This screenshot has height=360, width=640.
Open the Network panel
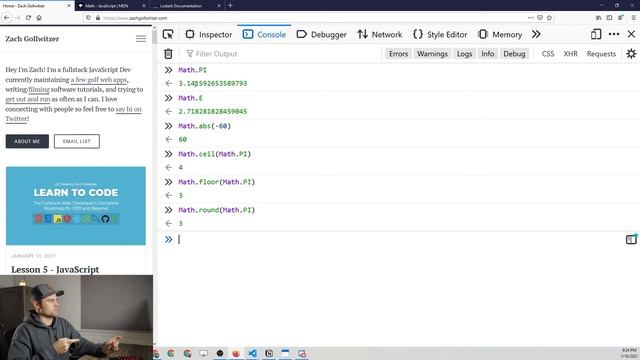coord(380,34)
